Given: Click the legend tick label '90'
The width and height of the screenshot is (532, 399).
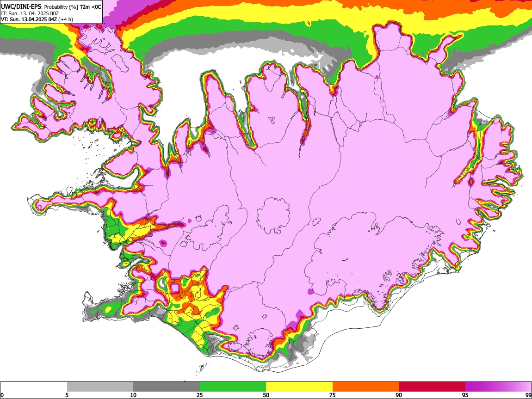Looking at the screenshot, I should [399, 395].
